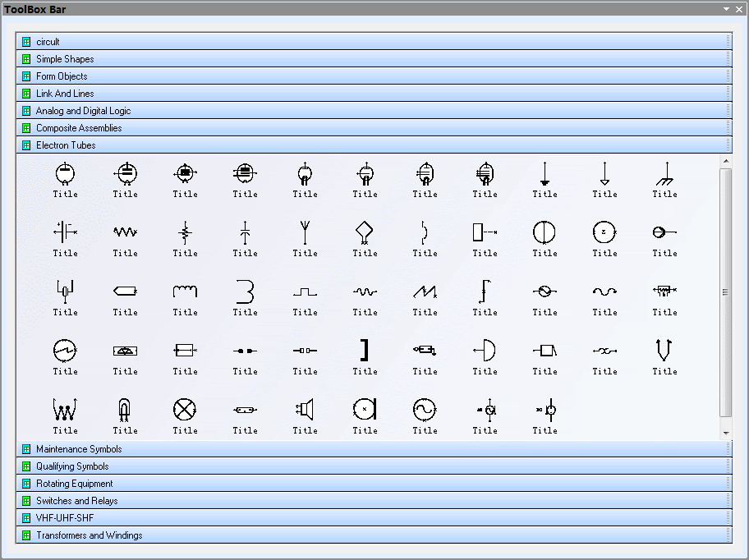Open Switches and Relays category
Viewport: 749px width, 560px height.
pyautogui.click(x=374, y=500)
